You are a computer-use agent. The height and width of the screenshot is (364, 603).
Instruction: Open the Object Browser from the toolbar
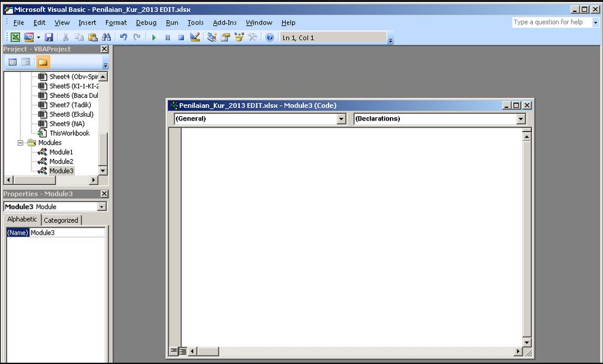[x=240, y=37]
